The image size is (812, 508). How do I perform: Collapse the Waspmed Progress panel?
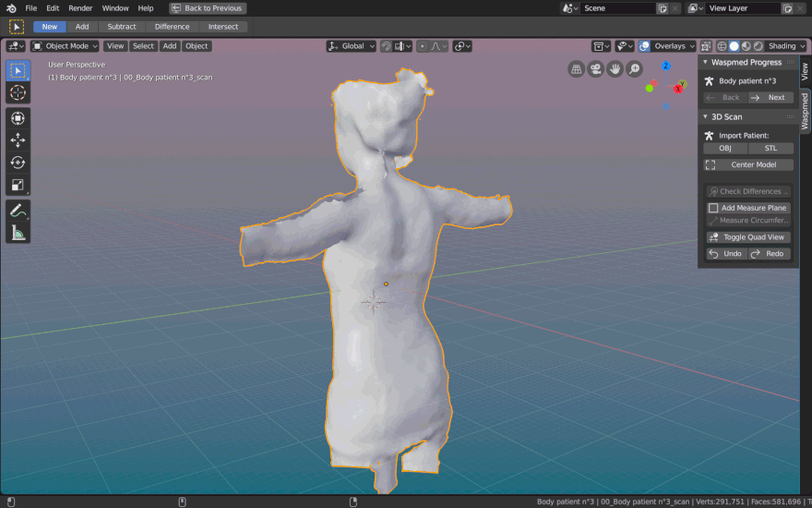[x=705, y=62]
